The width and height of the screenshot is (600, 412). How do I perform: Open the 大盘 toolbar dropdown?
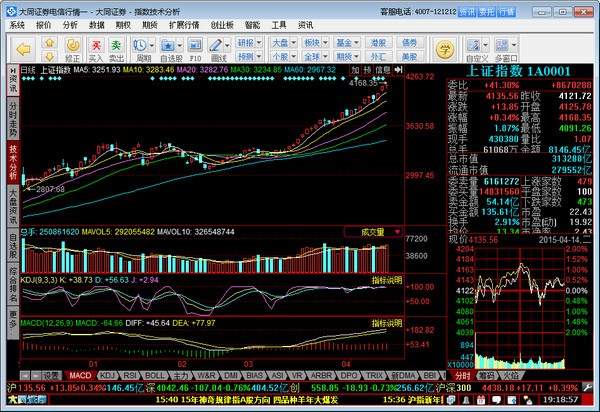[283, 42]
